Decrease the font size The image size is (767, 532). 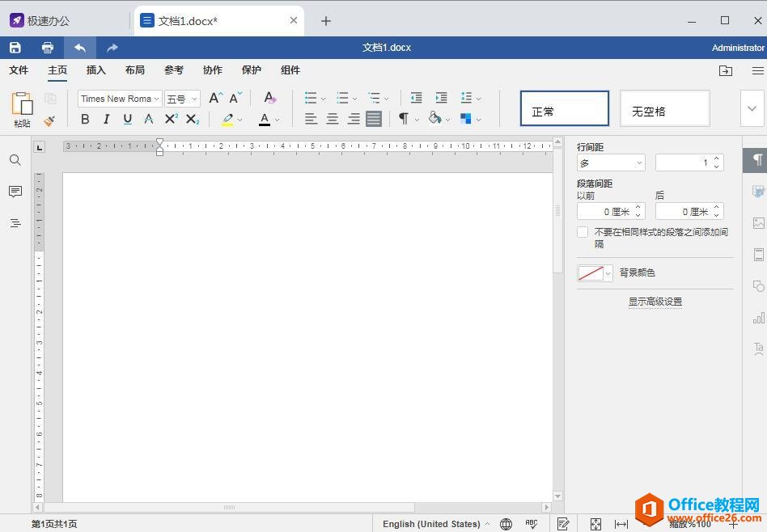coord(235,99)
